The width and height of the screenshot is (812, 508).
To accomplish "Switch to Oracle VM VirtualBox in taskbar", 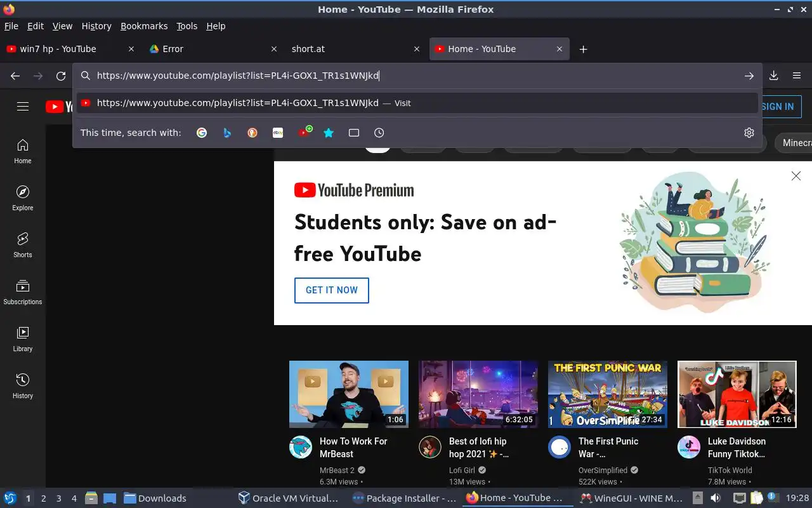I will pos(289,498).
